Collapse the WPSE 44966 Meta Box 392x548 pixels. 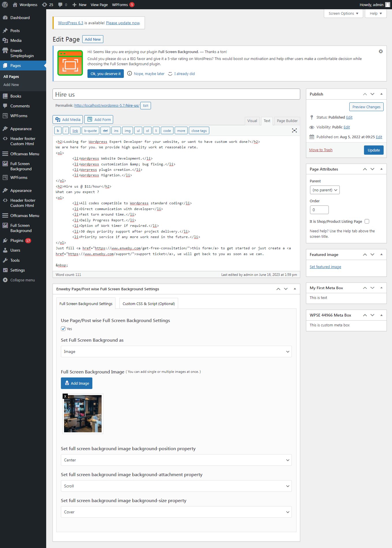tap(381, 315)
